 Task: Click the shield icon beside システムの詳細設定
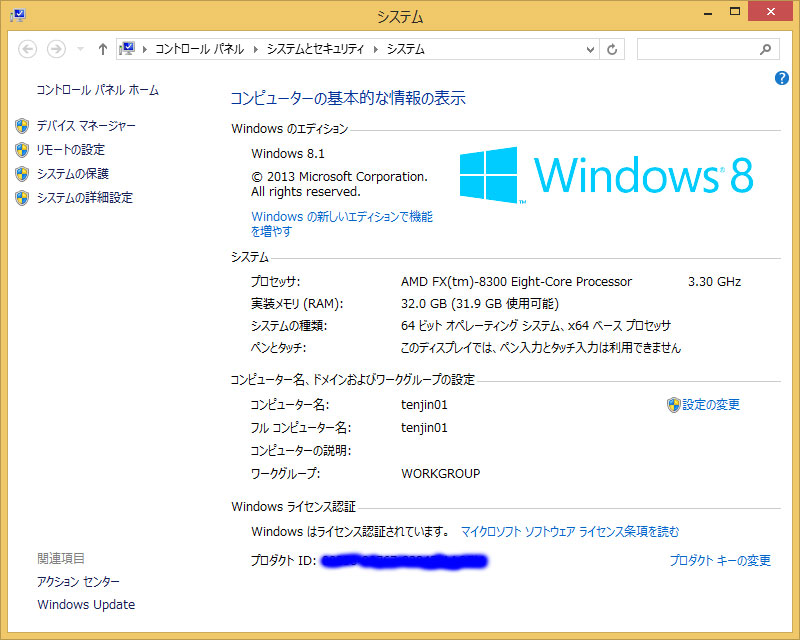click(x=22, y=198)
